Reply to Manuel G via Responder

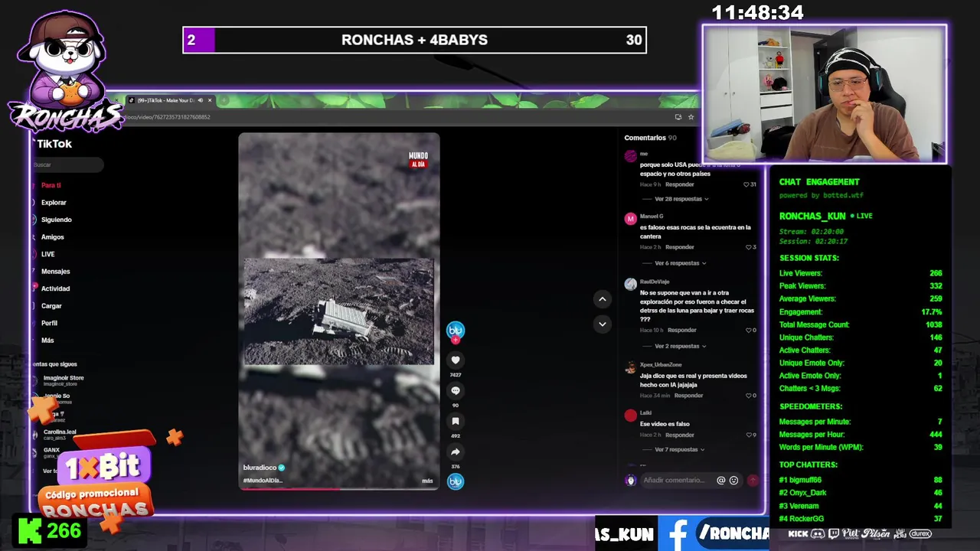pyautogui.click(x=679, y=247)
